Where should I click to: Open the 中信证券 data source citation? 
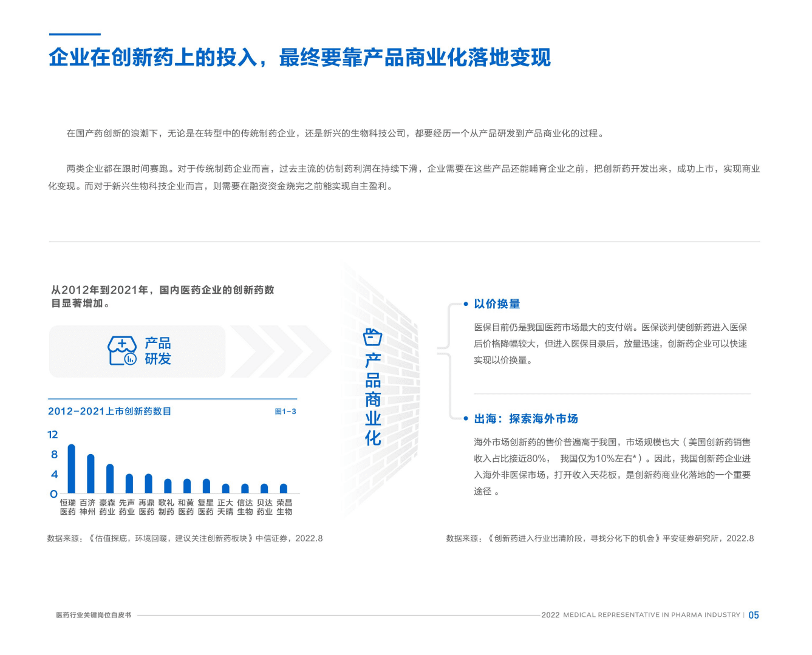click(184, 538)
